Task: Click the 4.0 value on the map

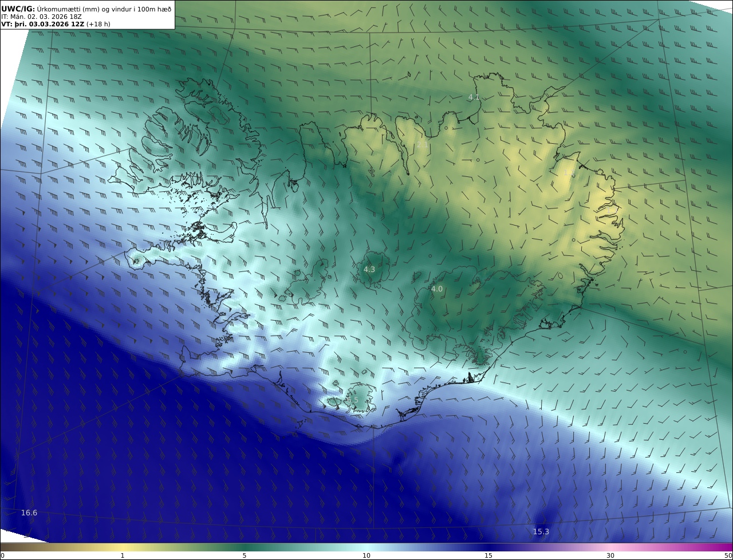Action: pyautogui.click(x=437, y=289)
